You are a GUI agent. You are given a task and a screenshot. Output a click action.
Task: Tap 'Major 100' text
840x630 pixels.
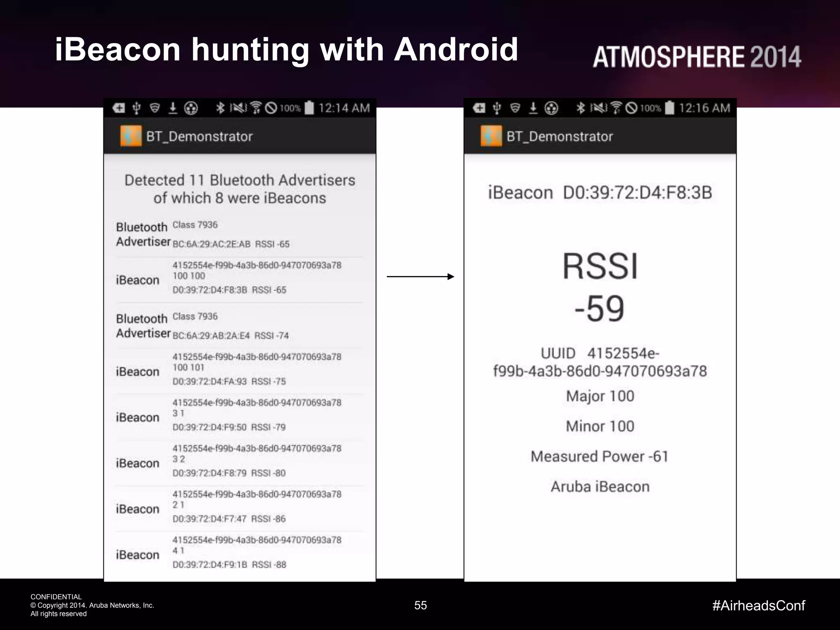click(x=600, y=396)
